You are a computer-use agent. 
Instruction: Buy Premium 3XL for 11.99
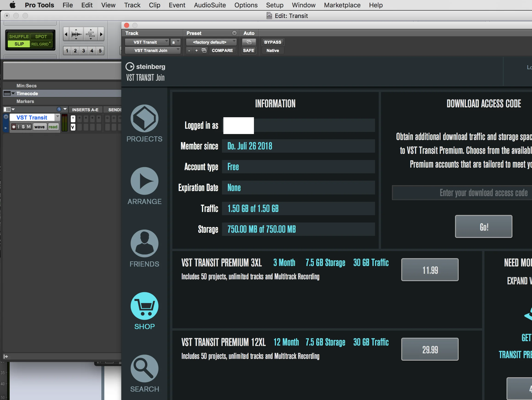pyautogui.click(x=430, y=270)
